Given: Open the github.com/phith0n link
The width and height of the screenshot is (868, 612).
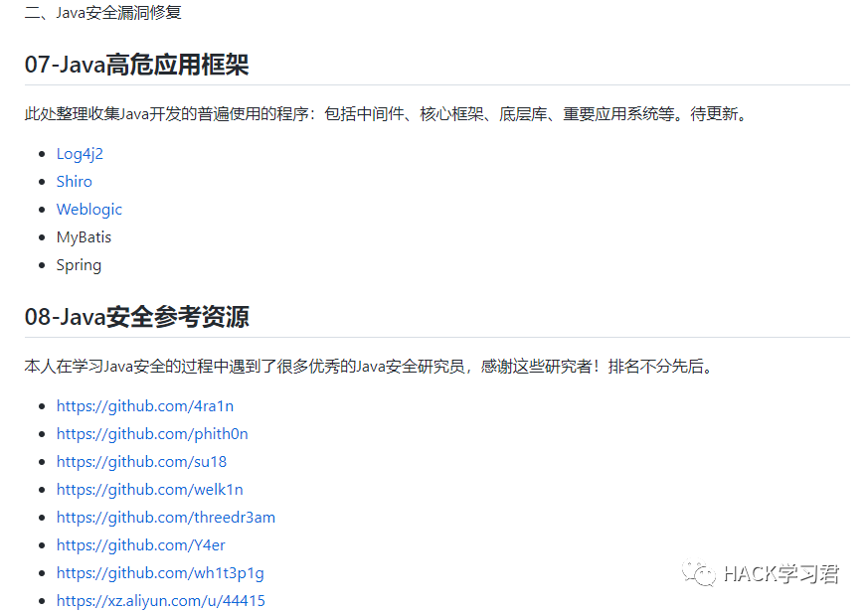Looking at the screenshot, I should [x=152, y=434].
